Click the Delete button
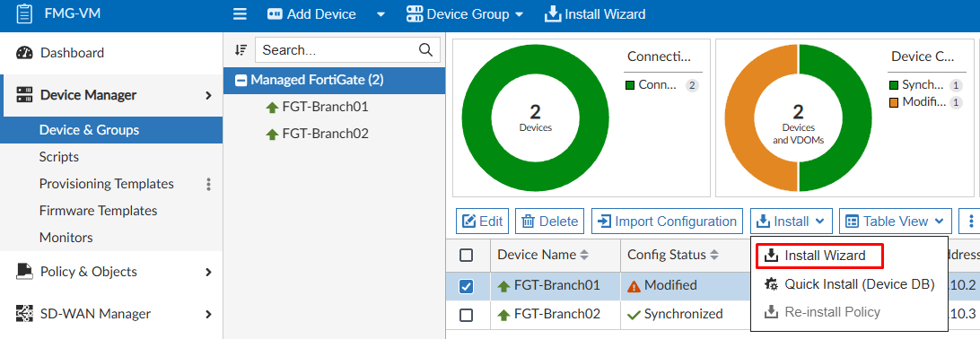Image resolution: width=980 pixels, height=339 pixels. [549, 221]
